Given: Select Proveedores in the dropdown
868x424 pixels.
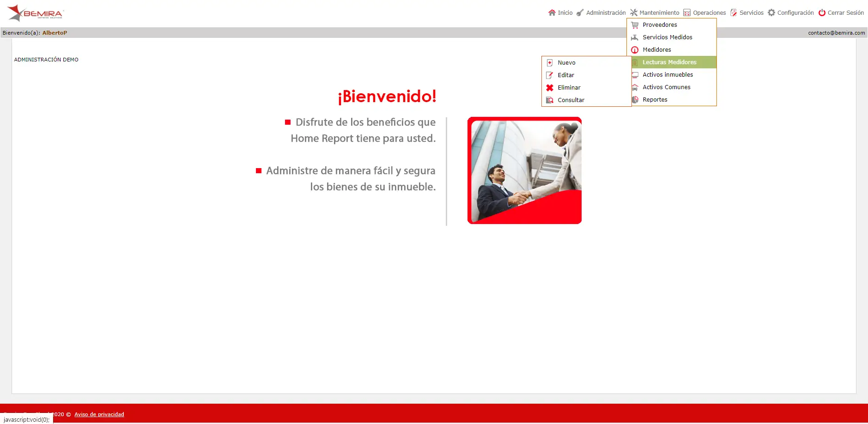Looking at the screenshot, I should click(672, 25).
